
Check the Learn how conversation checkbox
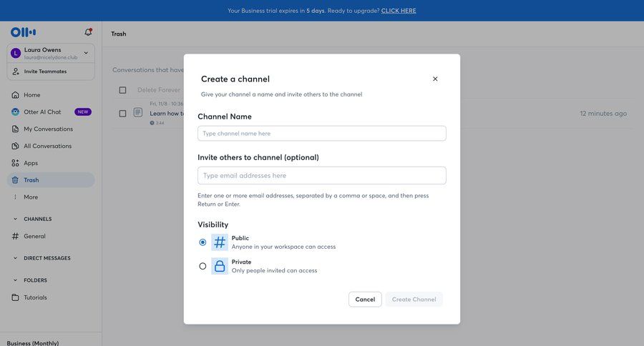(x=122, y=113)
